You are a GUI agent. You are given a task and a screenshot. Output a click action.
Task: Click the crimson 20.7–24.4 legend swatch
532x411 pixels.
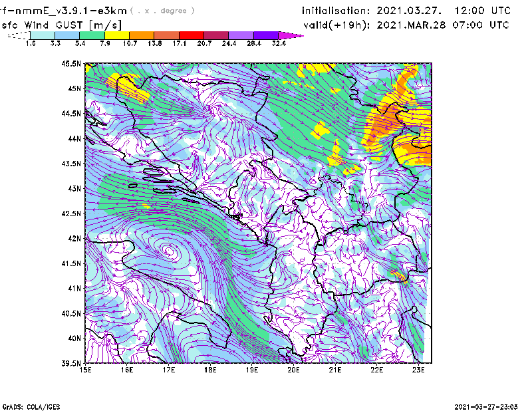pos(216,35)
